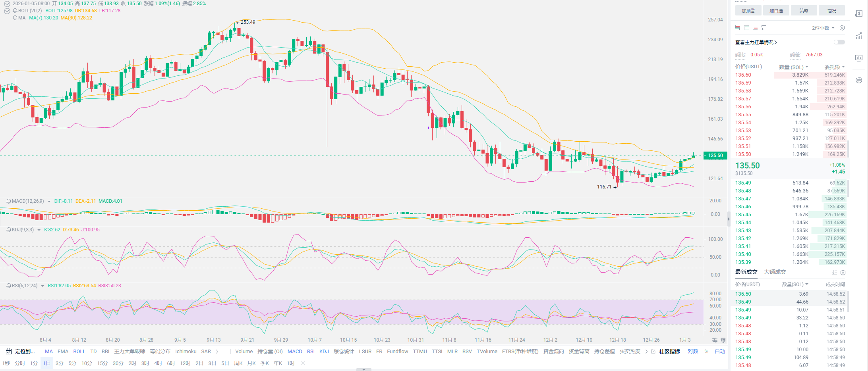Click the 加预警 button
868x371 pixels.
coord(748,11)
